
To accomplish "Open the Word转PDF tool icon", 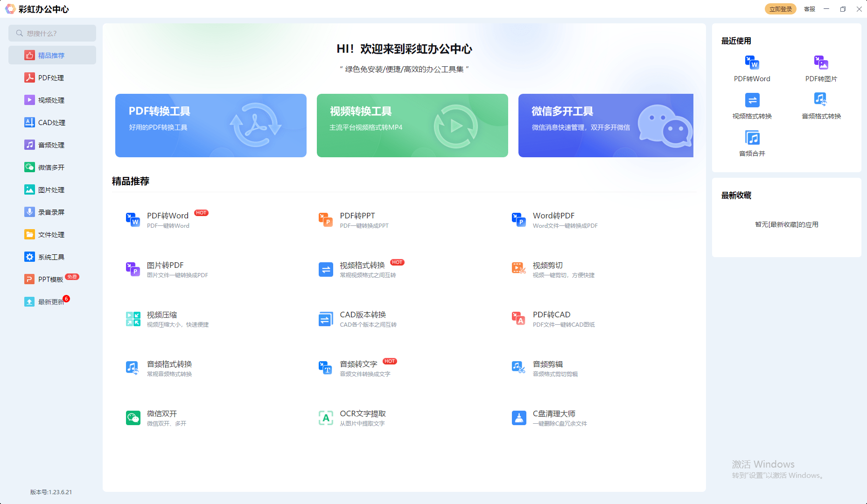I will (x=519, y=220).
